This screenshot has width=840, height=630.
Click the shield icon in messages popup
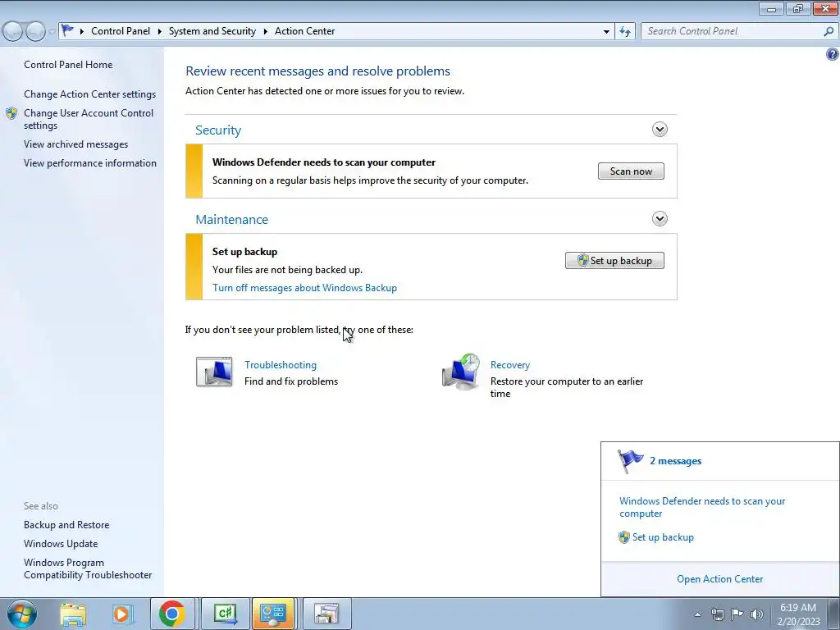tap(624, 537)
